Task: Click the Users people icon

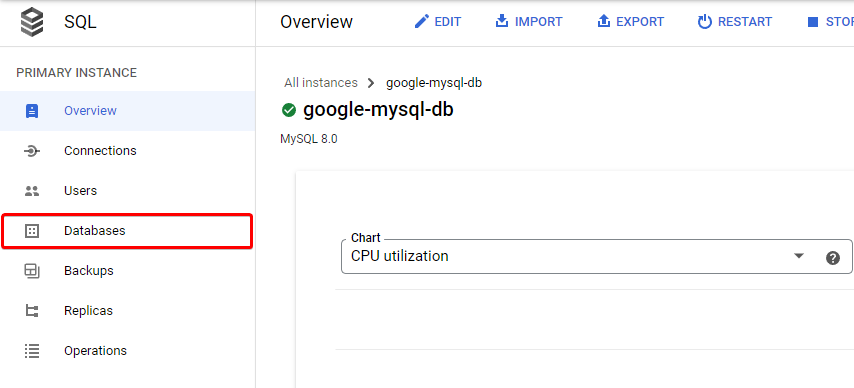Action: tap(32, 191)
